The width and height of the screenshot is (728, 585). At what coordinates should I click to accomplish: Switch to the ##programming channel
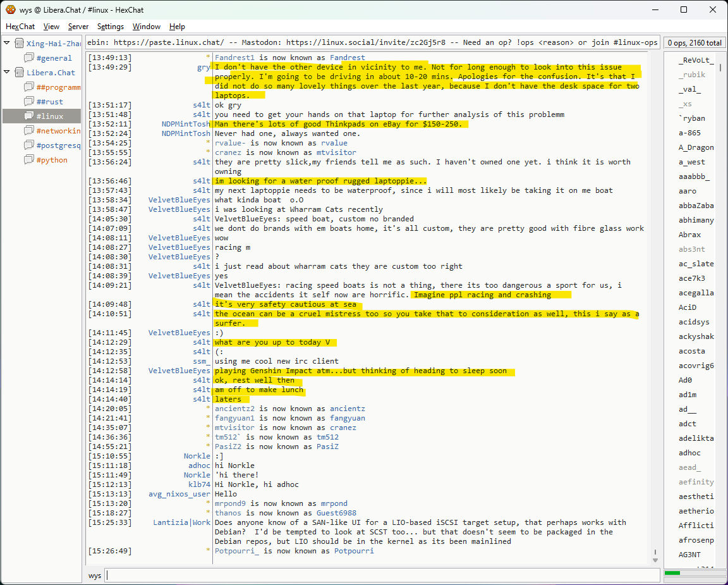pos(58,87)
